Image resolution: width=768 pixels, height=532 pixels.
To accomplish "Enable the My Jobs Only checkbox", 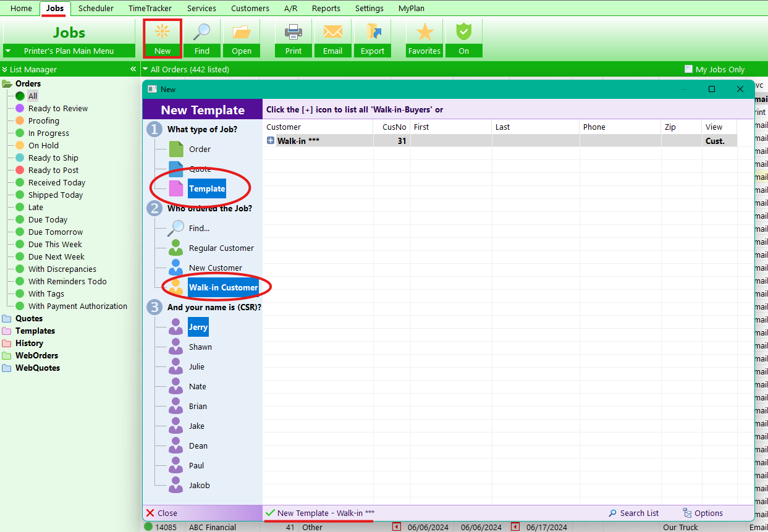I will (x=688, y=69).
